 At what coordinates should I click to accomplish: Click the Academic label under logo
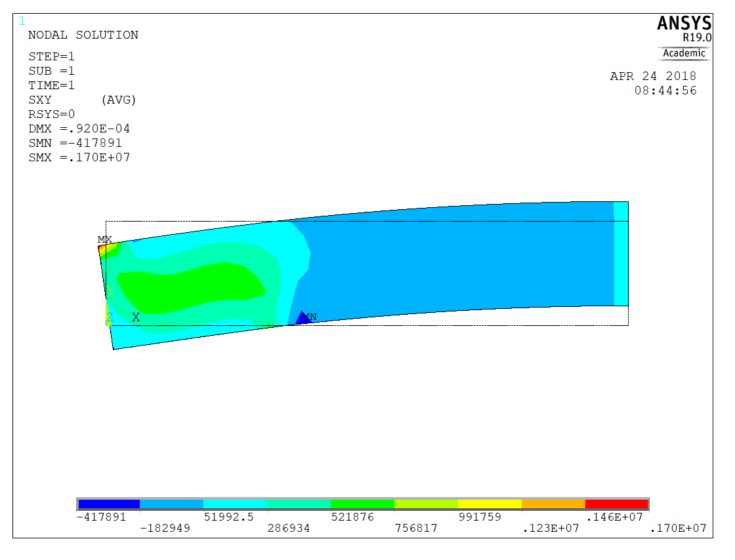(x=684, y=53)
